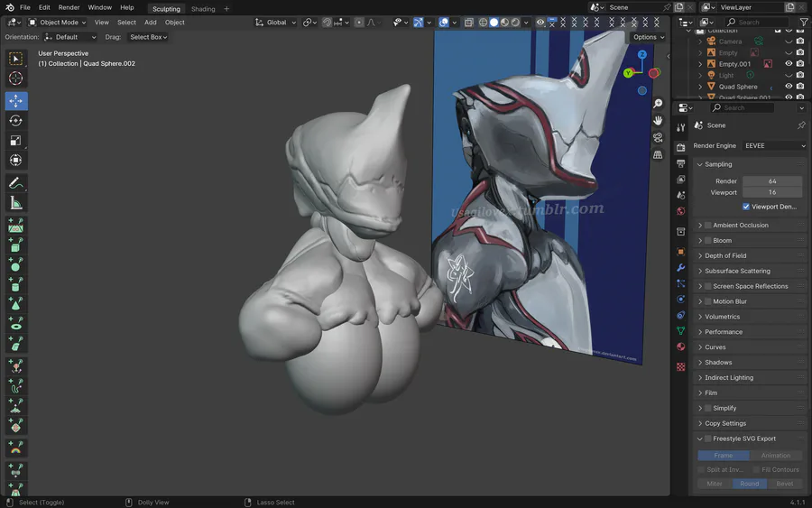The image size is (812, 508).
Task: Adjust the Viewport samples field showing 16
Action: (772, 192)
